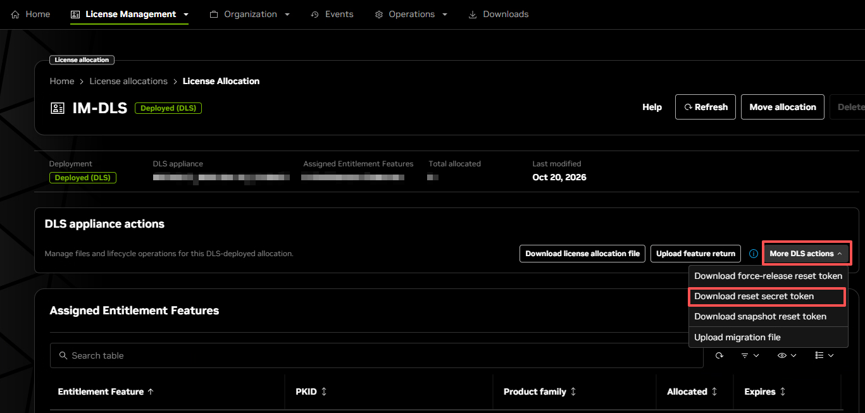Click the search magnifier icon in table search
This screenshot has width=865, height=413.
coord(63,356)
